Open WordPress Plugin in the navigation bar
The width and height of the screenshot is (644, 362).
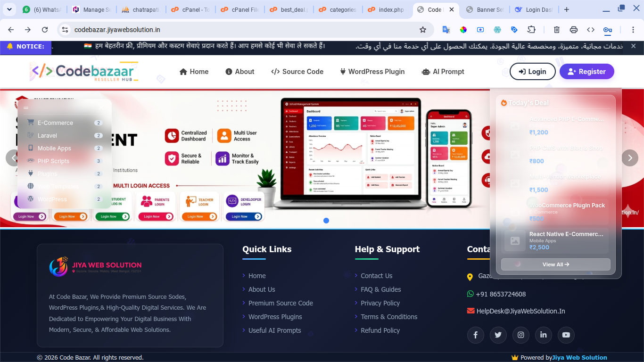(372, 72)
